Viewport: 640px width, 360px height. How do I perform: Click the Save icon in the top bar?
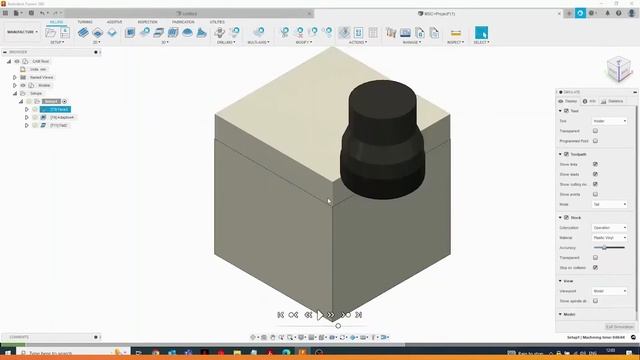point(31,13)
